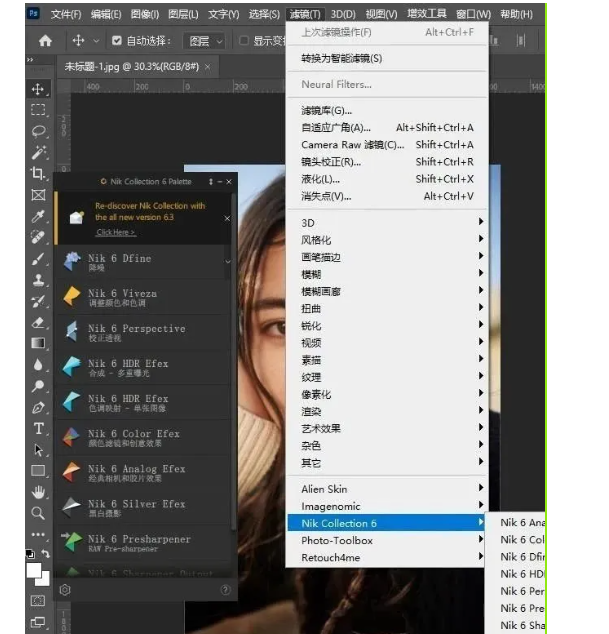Image resolution: width=609 pixels, height=634 pixels.
Task: Launch Nik 6 Perspective from the palette
Action: [x=144, y=332]
